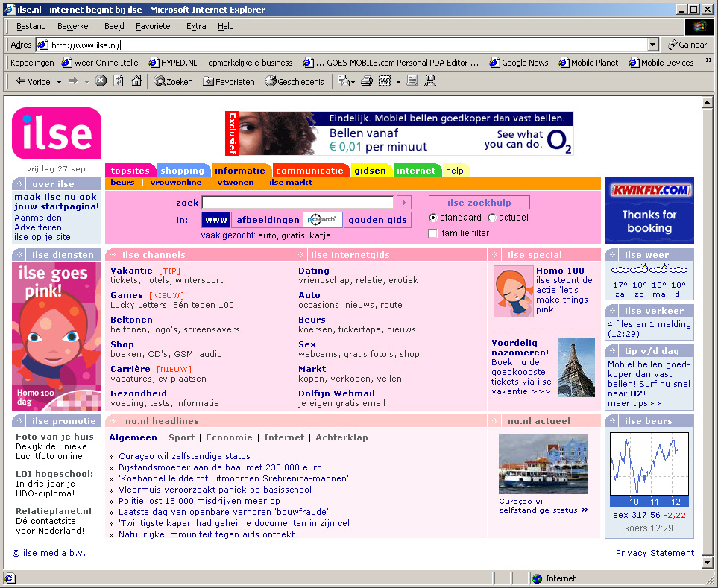The height and width of the screenshot is (588, 718).
Task: Open the Bewerken menu
Action: click(75, 26)
